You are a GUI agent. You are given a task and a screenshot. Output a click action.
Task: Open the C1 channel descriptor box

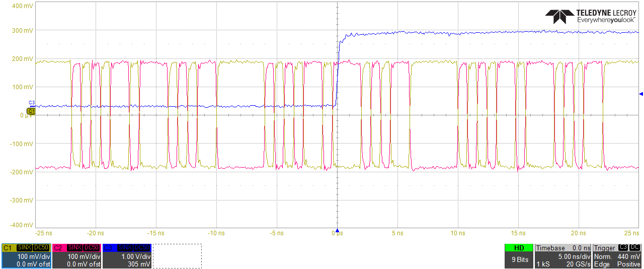tap(26, 256)
